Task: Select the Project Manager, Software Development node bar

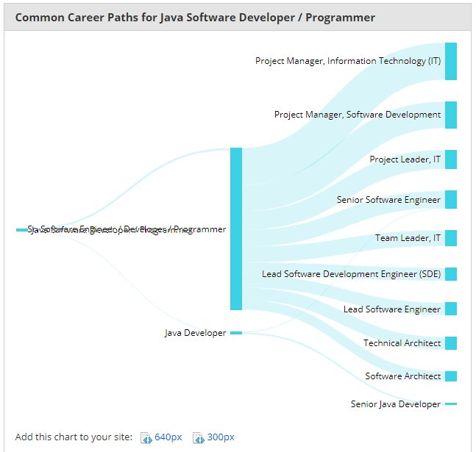Action: [451, 115]
